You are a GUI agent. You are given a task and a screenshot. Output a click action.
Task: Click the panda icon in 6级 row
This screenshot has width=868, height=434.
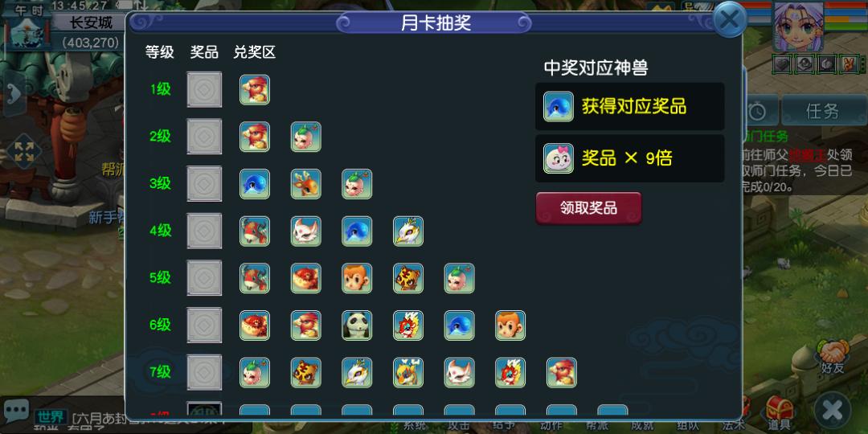click(x=357, y=325)
